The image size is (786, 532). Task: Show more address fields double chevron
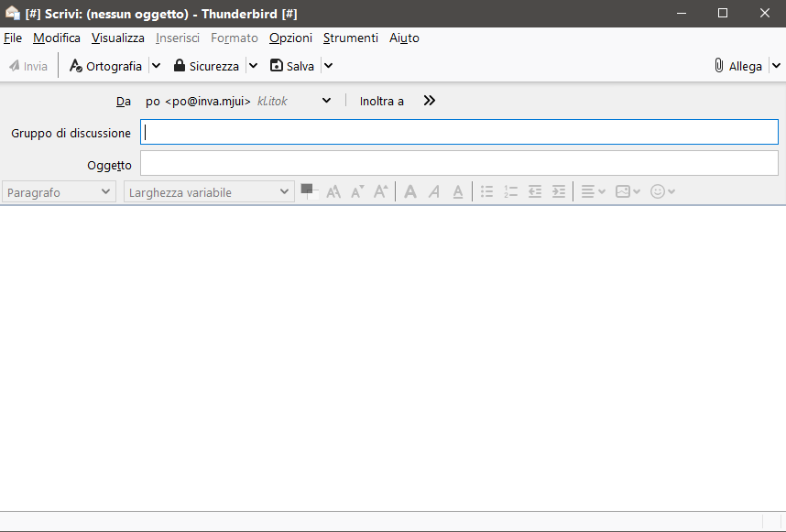429,102
